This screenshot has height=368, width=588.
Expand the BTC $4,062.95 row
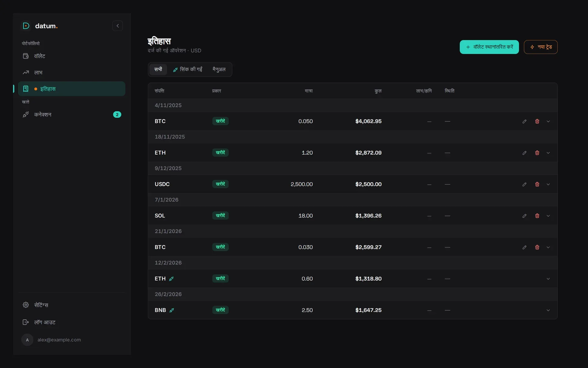pos(548,121)
